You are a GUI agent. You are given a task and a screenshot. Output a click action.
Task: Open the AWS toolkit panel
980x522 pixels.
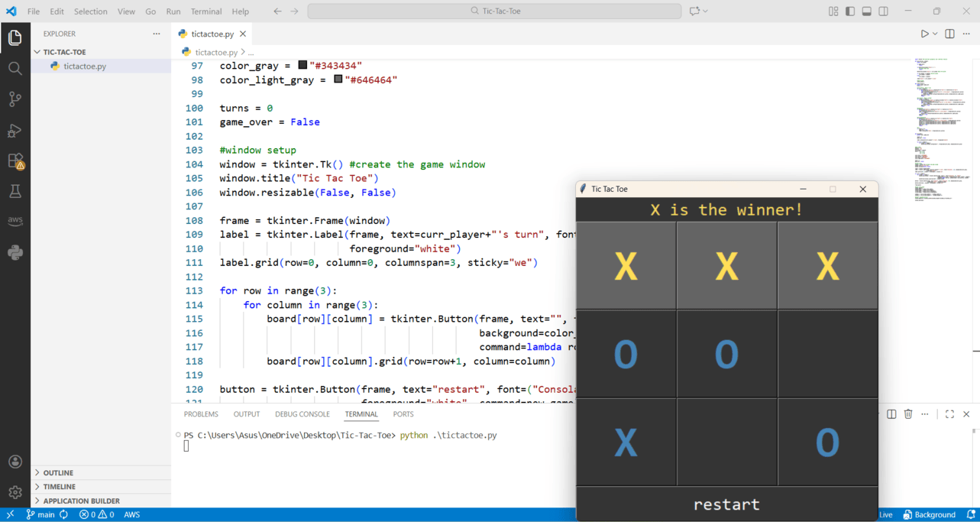[x=15, y=222]
